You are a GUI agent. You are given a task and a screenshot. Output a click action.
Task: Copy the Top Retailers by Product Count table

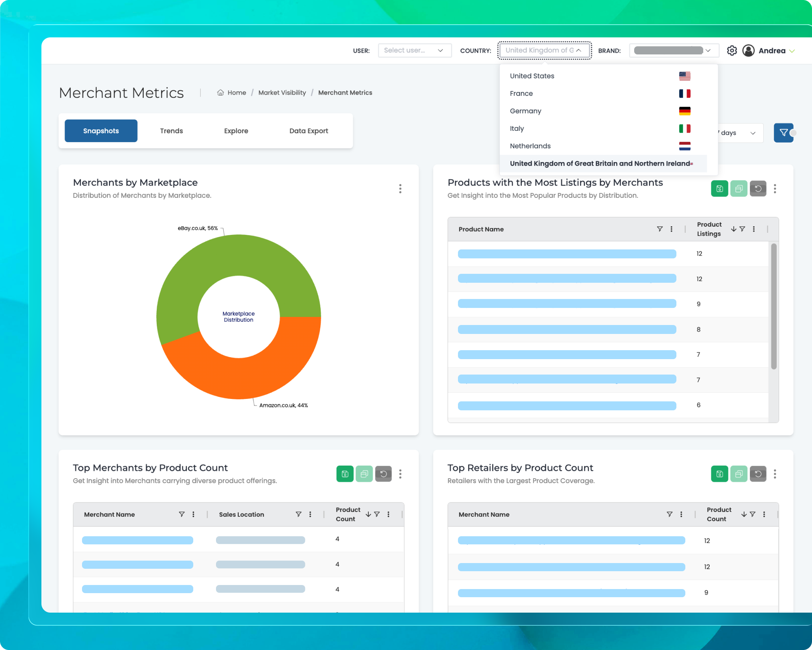point(739,474)
